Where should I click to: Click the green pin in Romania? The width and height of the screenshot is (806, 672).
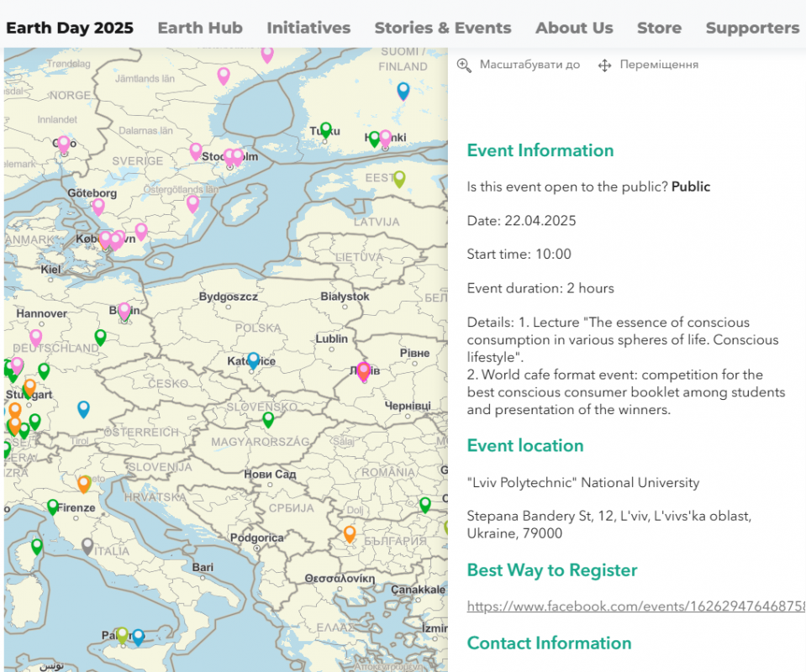(x=425, y=504)
